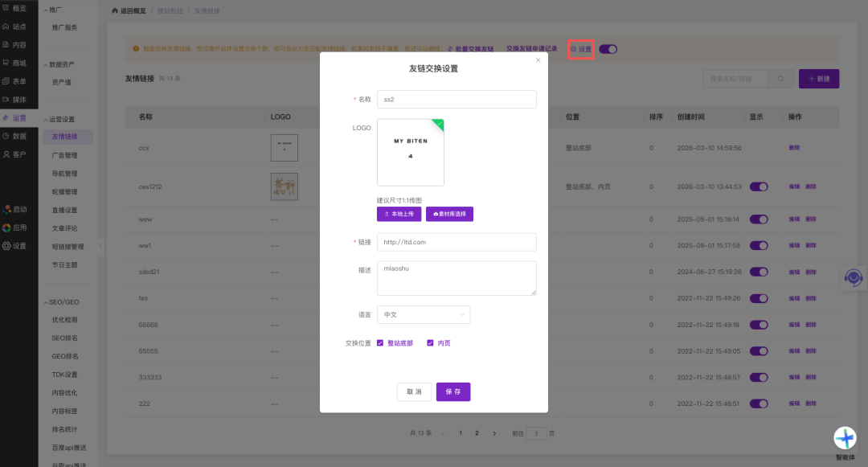Image resolution: width=868 pixels, height=467 pixels.
Task: Click the search name/link input box
Action: [x=735, y=79]
